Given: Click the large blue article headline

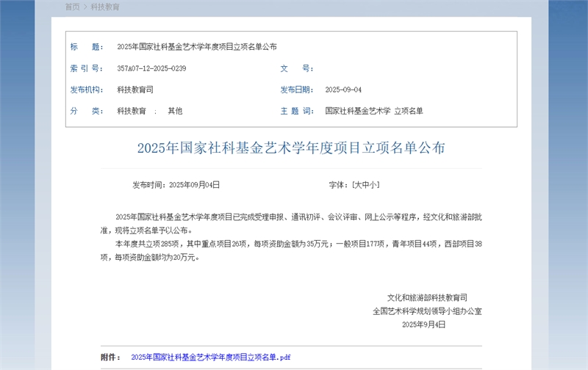Looking at the screenshot, I should 291,148.
